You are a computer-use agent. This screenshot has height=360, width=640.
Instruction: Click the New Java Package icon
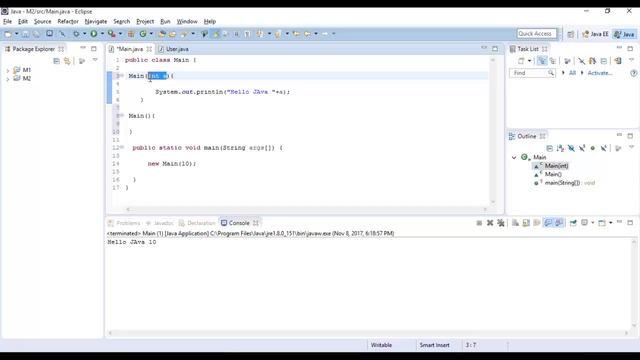[x=131, y=34]
